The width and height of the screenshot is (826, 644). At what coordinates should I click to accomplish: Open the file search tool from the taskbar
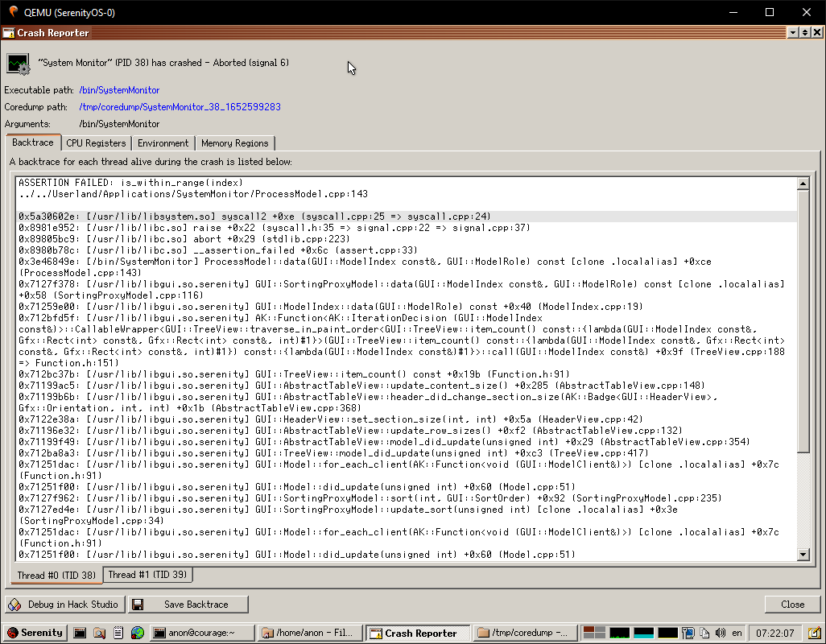pyautogui.click(x=98, y=634)
